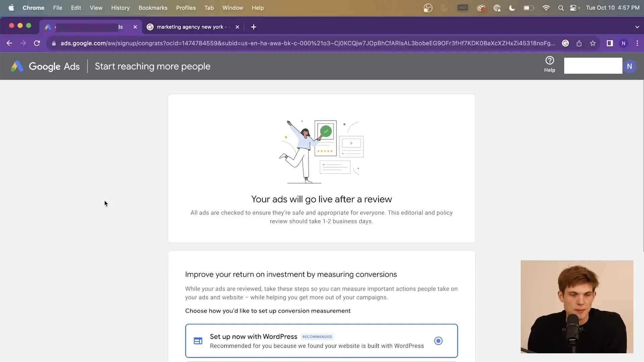Open the Chrome File menu
Screen dimensions: 644x362
pos(57,7)
